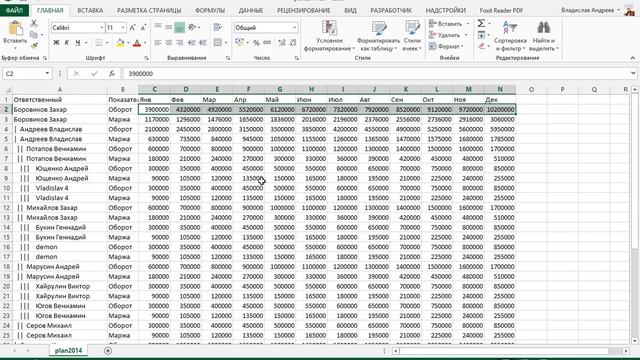
Task: Apply thousands separator (000) format
Action: click(267, 42)
